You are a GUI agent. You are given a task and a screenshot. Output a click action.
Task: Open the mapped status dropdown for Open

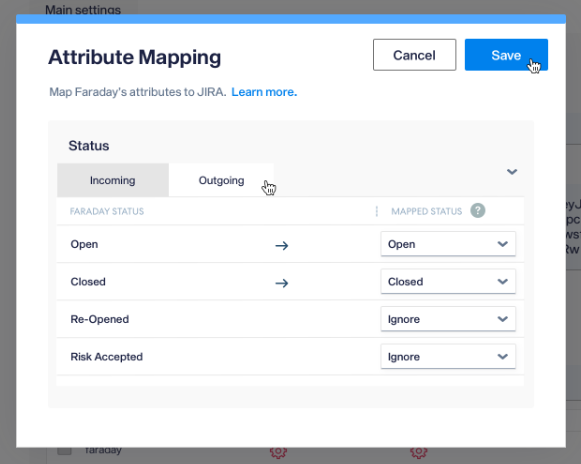[448, 244]
